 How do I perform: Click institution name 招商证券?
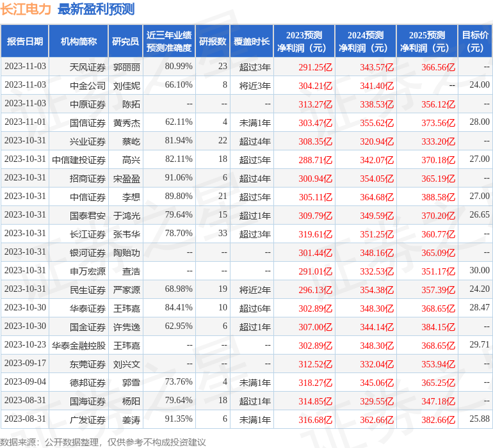pyautogui.click(x=88, y=179)
